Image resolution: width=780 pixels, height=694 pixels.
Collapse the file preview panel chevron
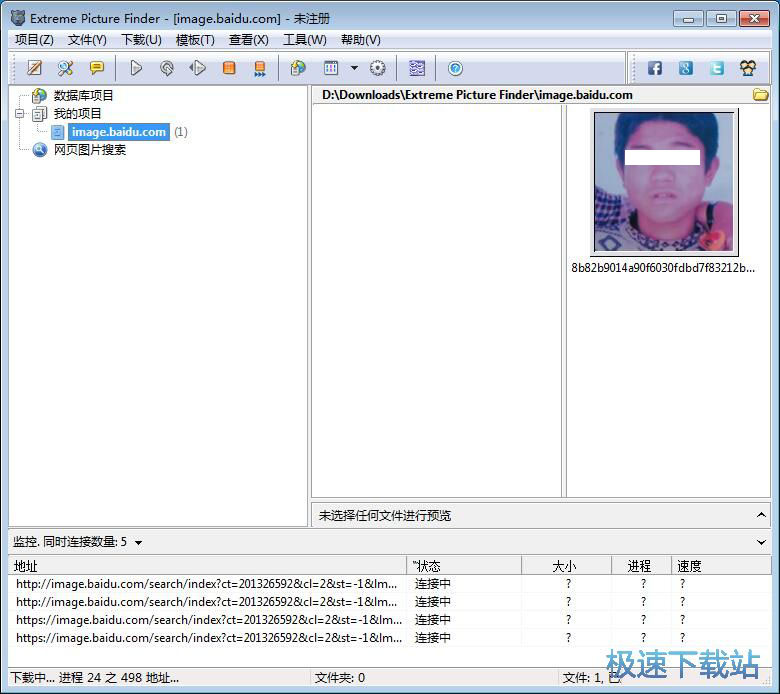click(x=762, y=515)
